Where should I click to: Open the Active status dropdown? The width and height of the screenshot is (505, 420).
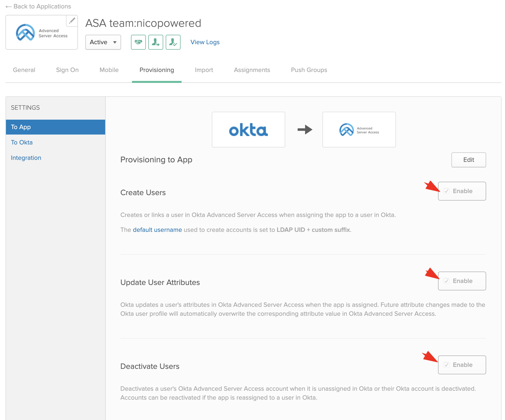(x=103, y=42)
